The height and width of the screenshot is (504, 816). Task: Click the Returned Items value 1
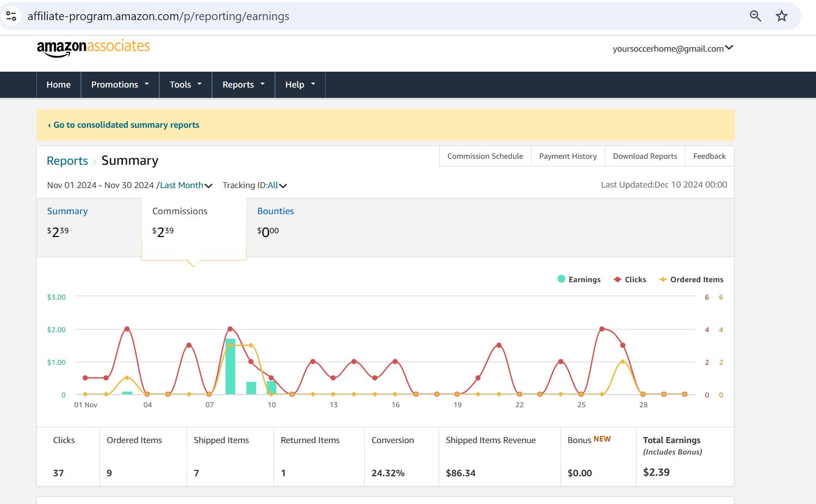[x=283, y=473]
